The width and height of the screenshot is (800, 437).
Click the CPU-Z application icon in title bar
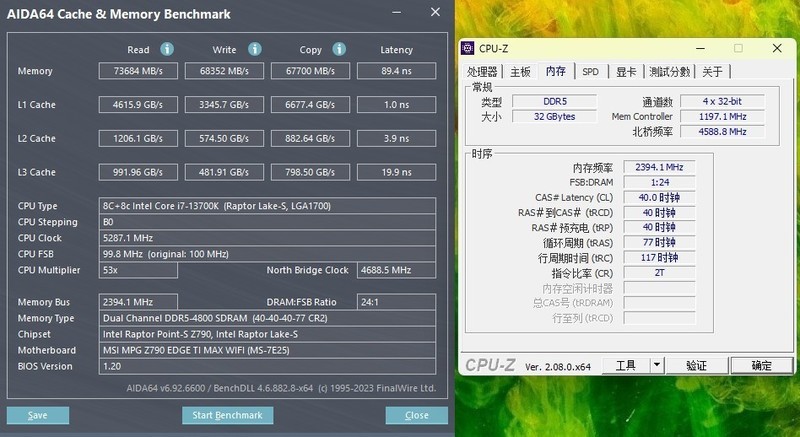click(467, 48)
